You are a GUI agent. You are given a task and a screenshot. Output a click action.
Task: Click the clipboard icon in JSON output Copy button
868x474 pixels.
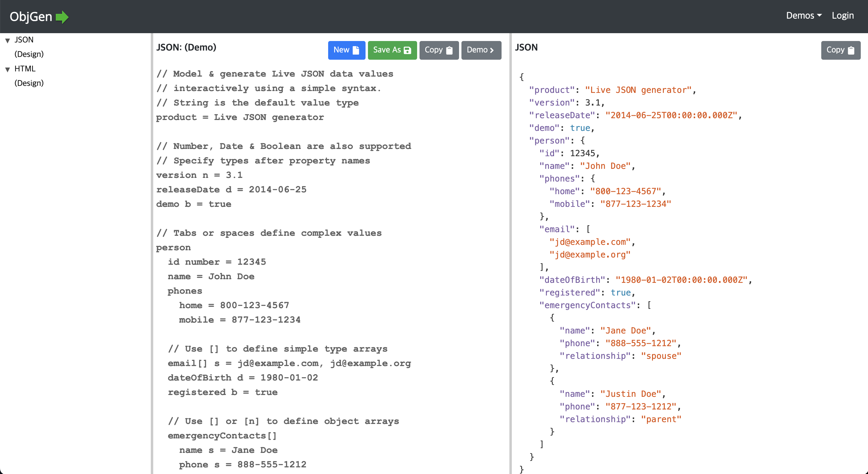[x=851, y=50]
